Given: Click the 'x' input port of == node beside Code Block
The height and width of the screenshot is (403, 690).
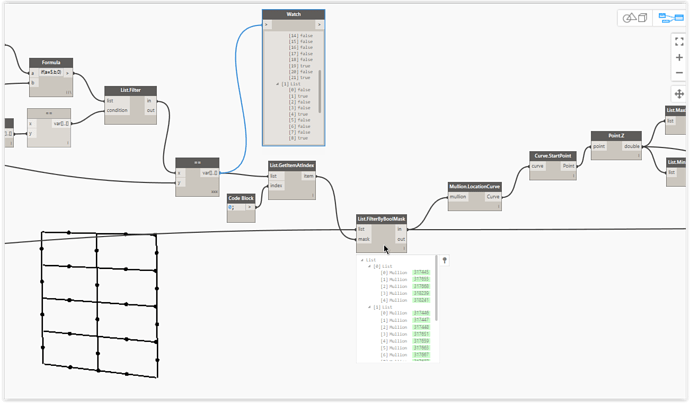Looking at the screenshot, I should [x=180, y=173].
